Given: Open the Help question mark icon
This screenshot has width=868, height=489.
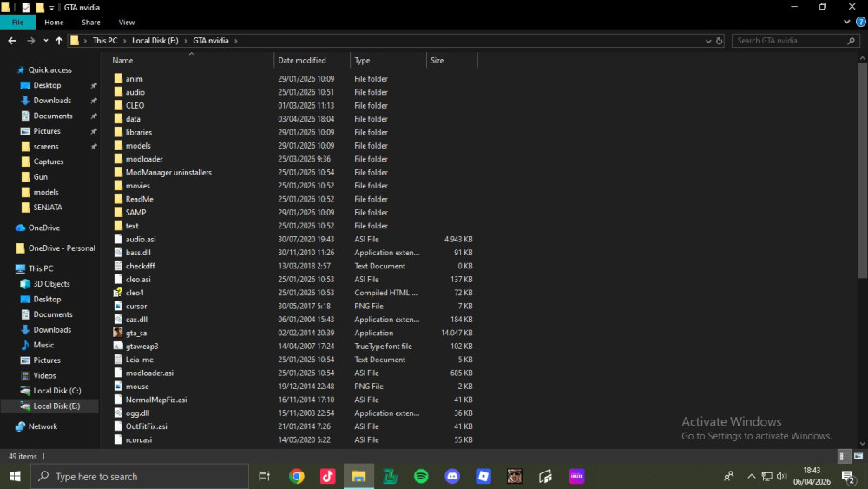Looking at the screenshot, I should 861,23.
